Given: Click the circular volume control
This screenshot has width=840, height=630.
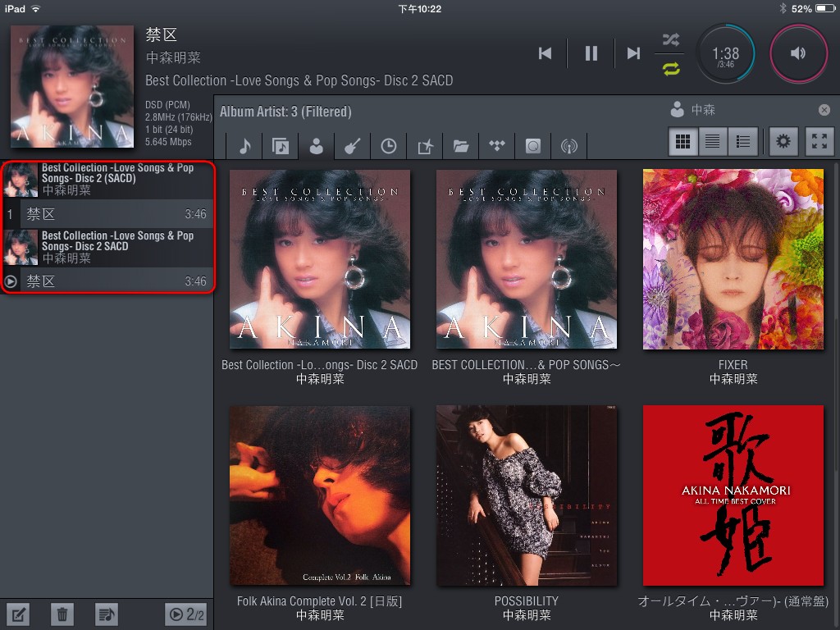Looking at the screenshot, I should (798, 53).
